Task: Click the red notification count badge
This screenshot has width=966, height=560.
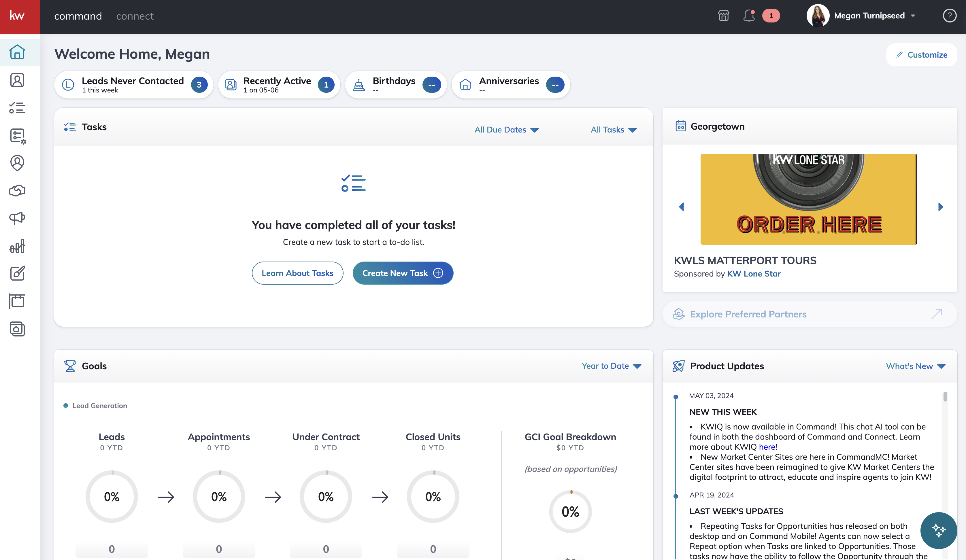Action: [771, 16]
